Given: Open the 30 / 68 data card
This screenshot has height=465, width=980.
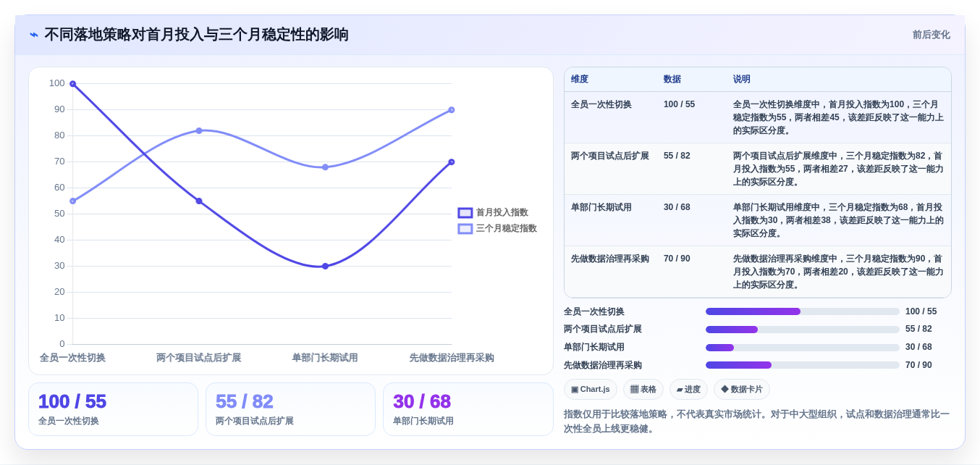Looking at the screenshot, I should [x=468, y=409].
